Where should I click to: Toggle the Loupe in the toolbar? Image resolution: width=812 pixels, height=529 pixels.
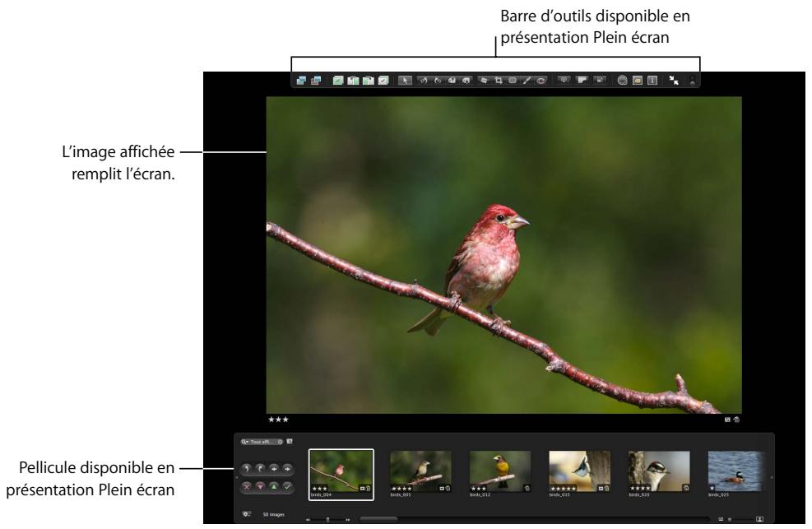coord(623,81)
